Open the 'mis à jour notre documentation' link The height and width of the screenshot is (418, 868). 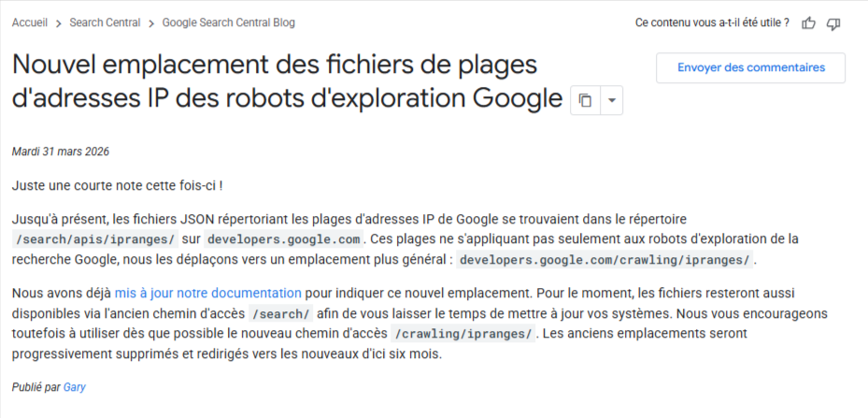207,293
